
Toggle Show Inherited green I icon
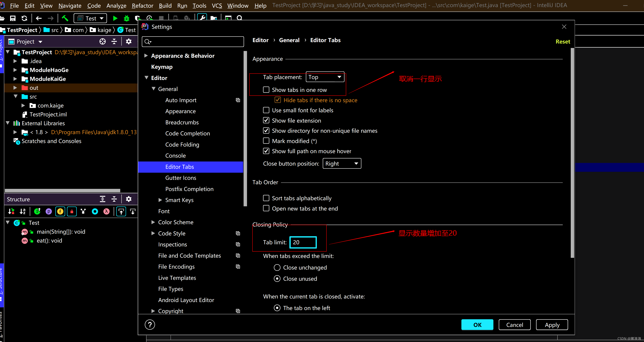point(37,211)
